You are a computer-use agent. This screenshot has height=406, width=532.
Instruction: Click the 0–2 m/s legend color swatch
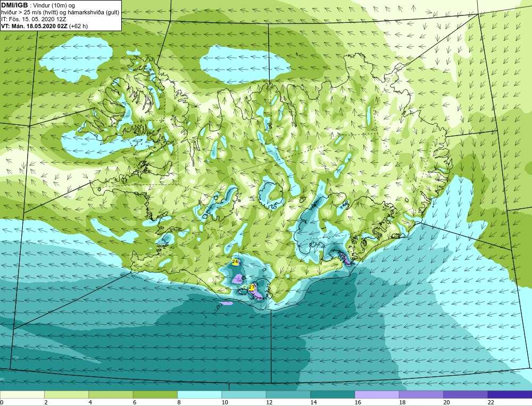coord(22,394)
